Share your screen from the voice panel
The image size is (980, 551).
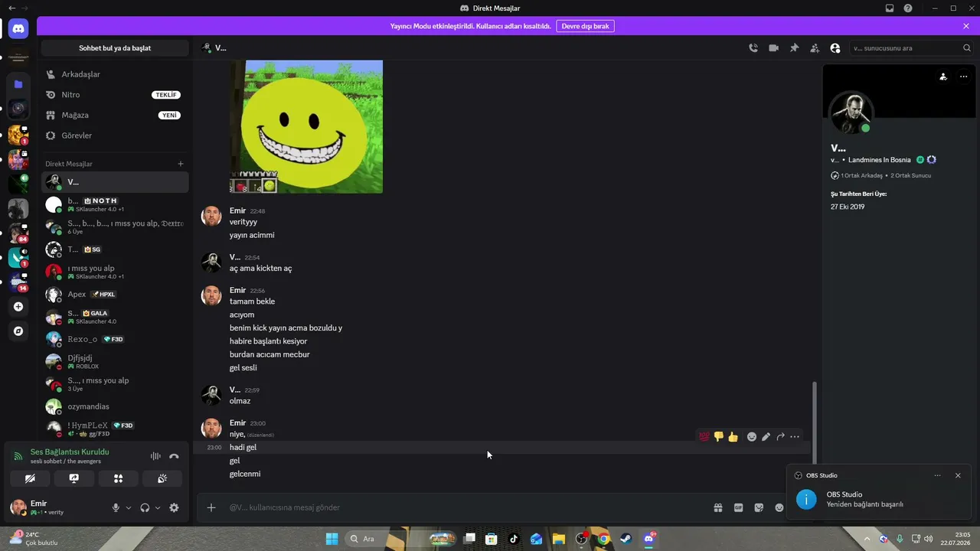74,478
